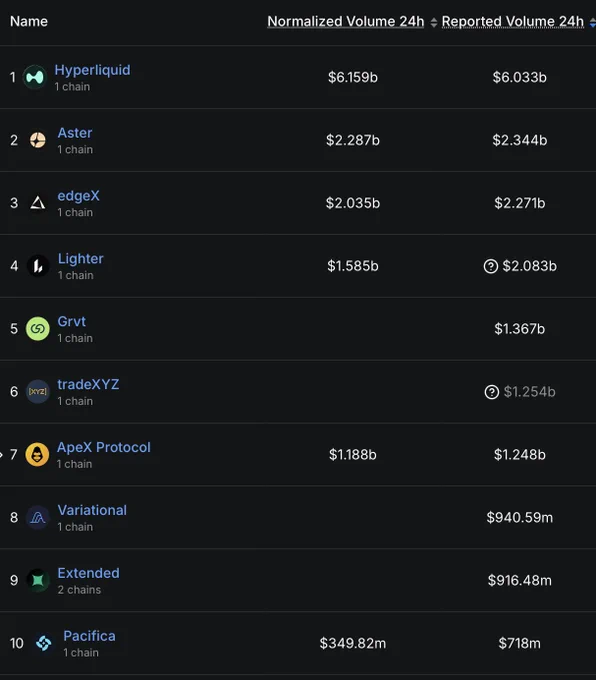
Task: Click the Lighter logo icon
Action: (38, 266)
